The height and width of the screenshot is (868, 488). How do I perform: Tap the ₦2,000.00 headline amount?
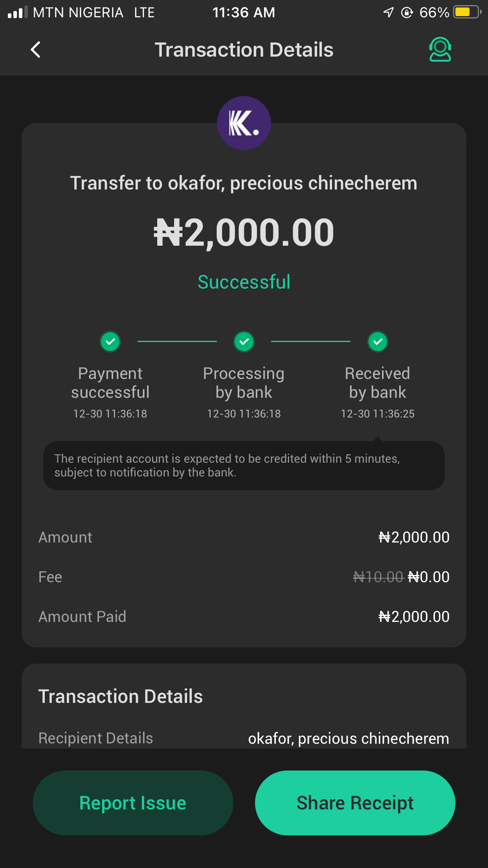pyautogui.click(x=244, y=233)
